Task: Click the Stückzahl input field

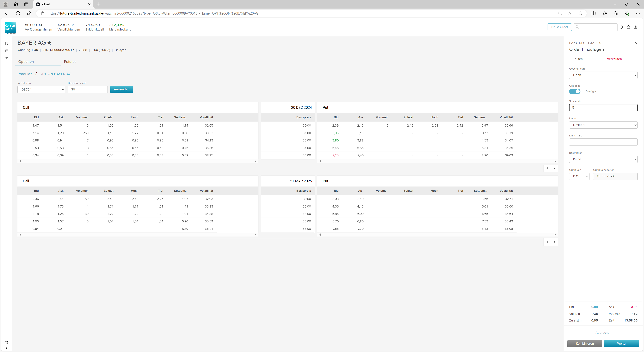Action: point(603,108)
